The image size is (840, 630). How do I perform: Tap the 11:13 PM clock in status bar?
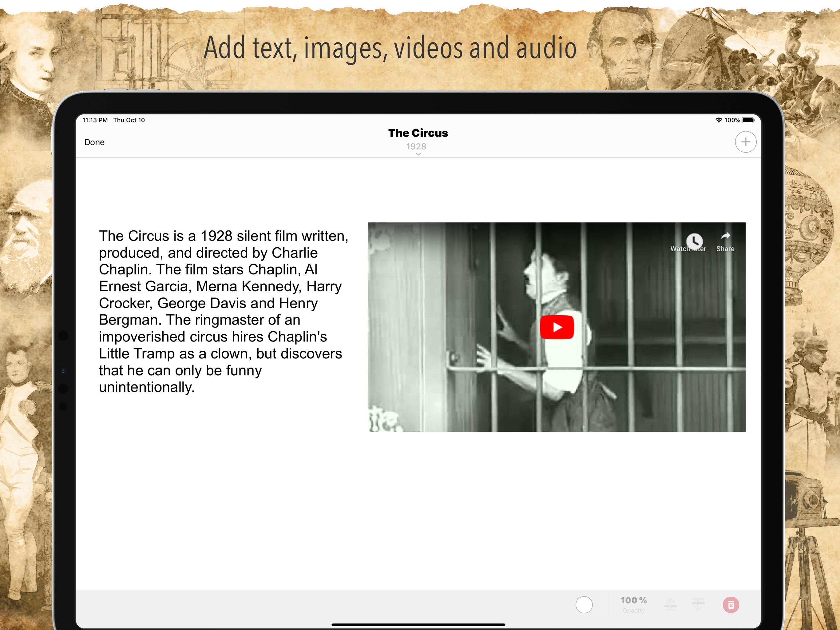pyautogui.click(x=95, y=120)
